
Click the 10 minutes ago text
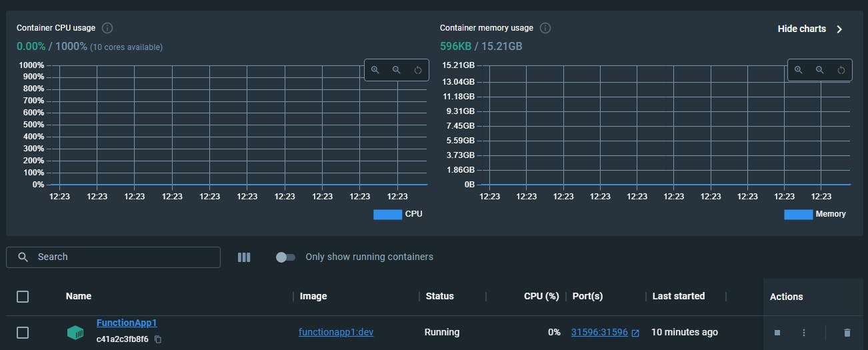685,332
